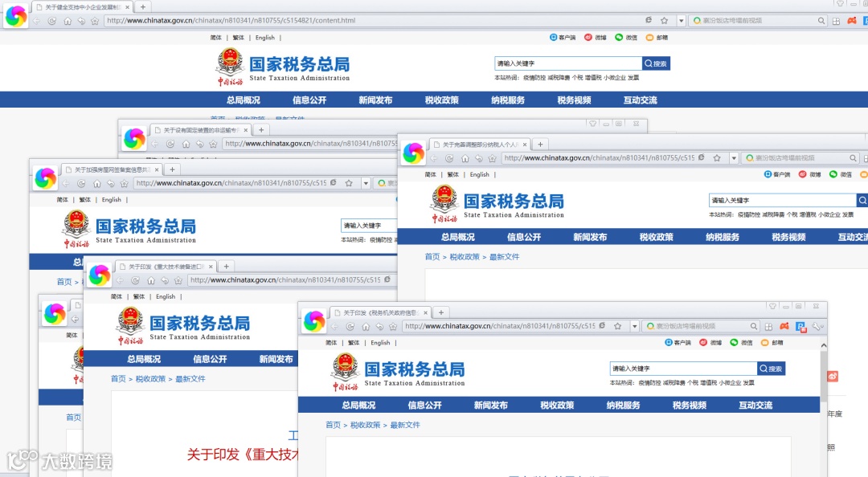This screenshot has width=868, height=477.
Task: Click search magnifier in 税务机关政府信息 window toolbar
Action: 753,326
